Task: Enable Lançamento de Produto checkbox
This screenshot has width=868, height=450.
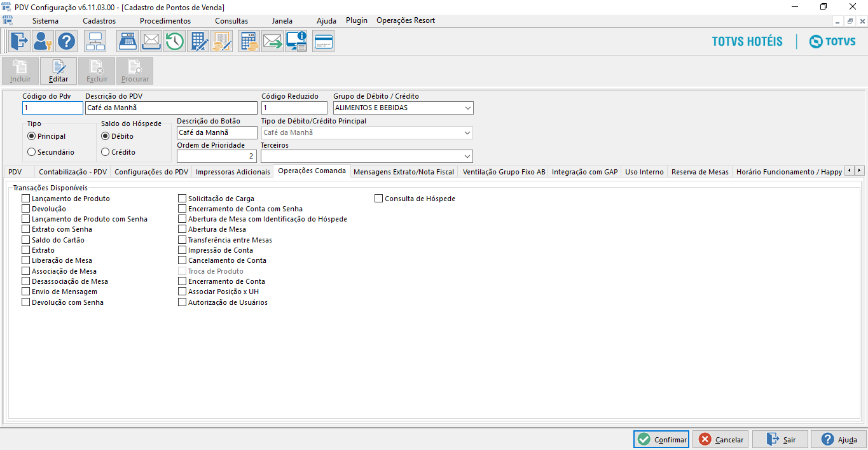Action: [x=26, y=199]
